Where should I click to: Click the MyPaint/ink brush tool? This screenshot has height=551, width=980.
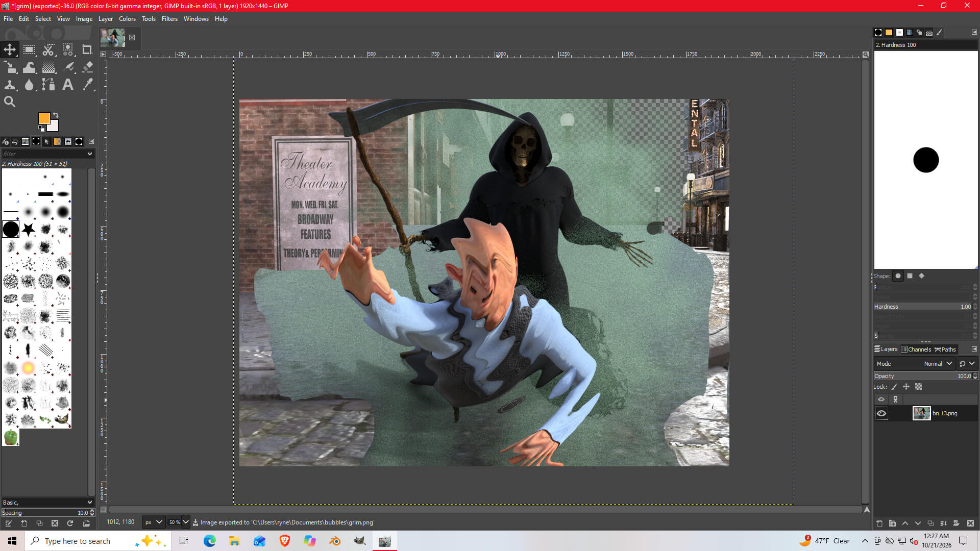coord(68,67)
